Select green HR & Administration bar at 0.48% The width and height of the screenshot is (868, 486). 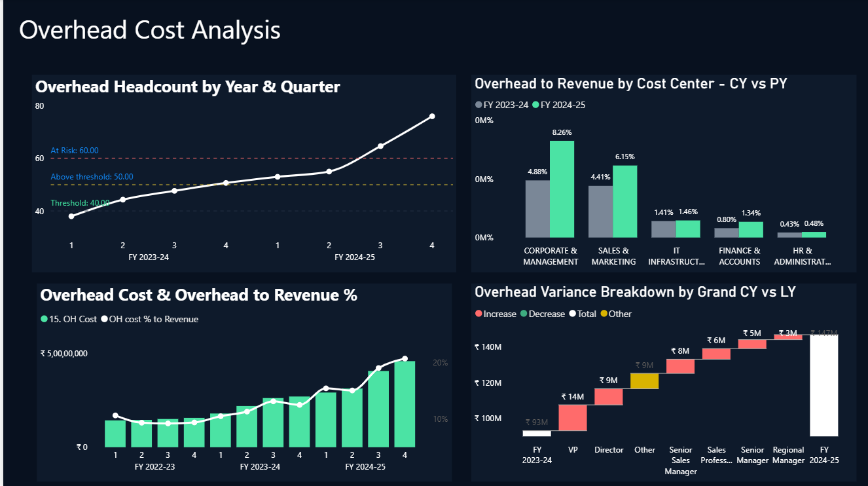(x=814, y=234)
